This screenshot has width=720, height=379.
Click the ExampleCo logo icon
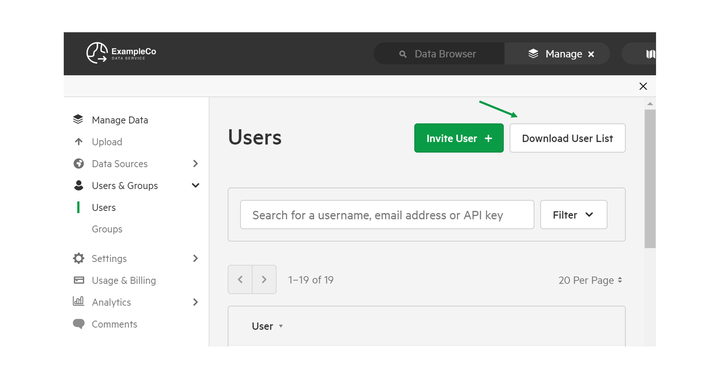tap(97, 53)
